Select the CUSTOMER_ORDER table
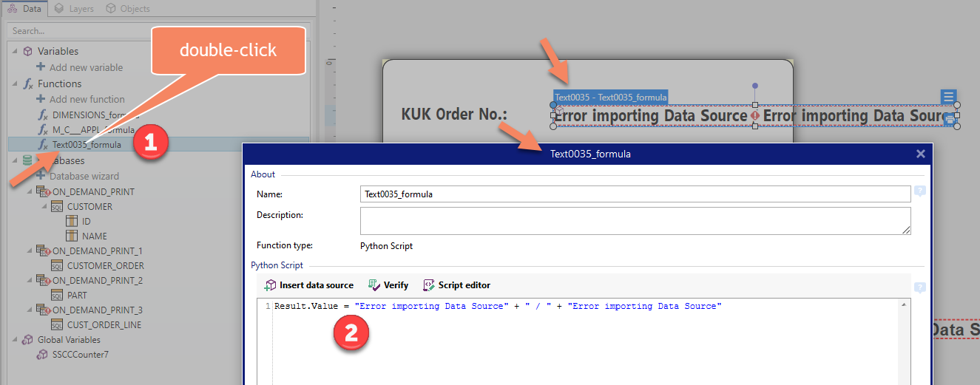The height and width of the screenshot is (385, 980). coord(105,265)
